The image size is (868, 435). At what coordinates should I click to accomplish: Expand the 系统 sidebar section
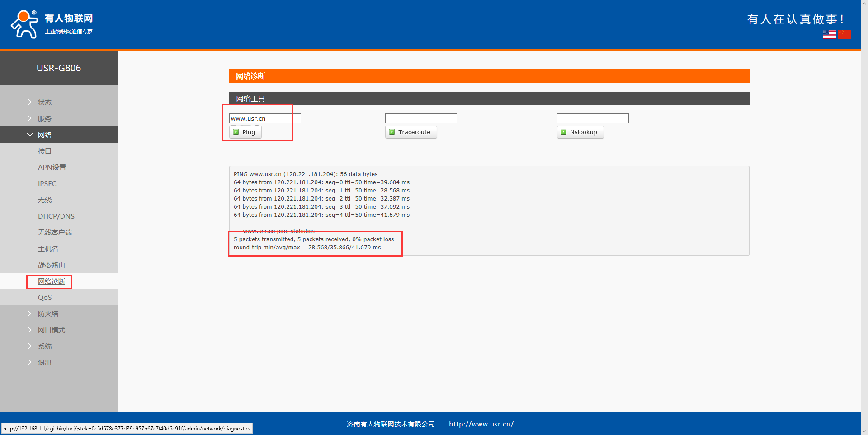(x=44, y=346)
